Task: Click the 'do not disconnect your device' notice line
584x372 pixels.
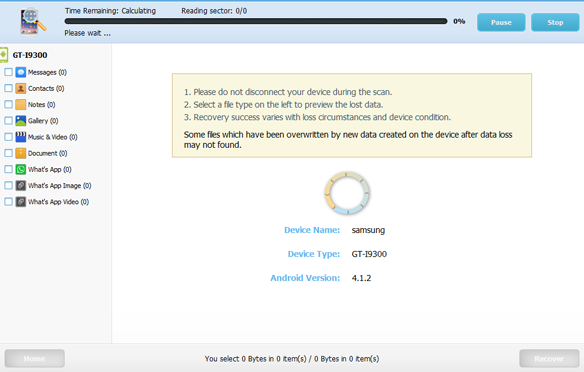Action: [x=288, y=92]
